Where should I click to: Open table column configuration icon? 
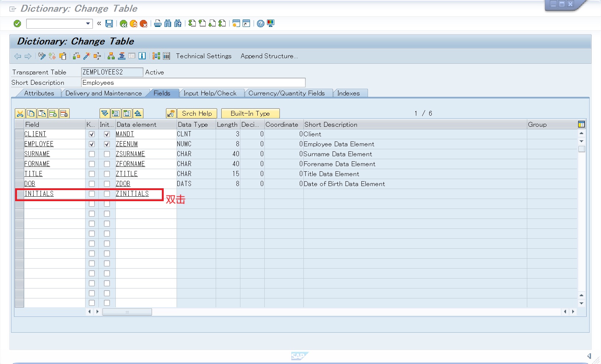point(581,125)
